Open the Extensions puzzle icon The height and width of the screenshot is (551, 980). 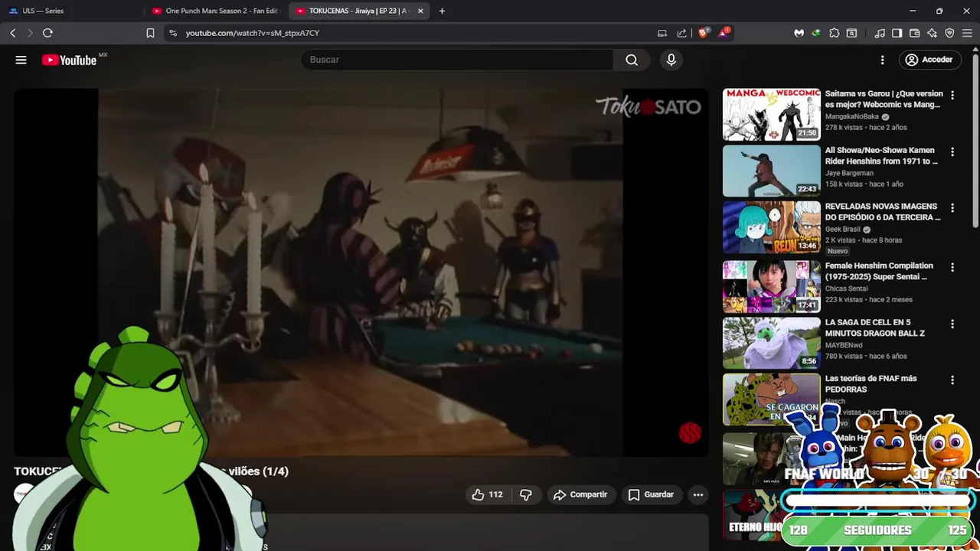point(835,33)
